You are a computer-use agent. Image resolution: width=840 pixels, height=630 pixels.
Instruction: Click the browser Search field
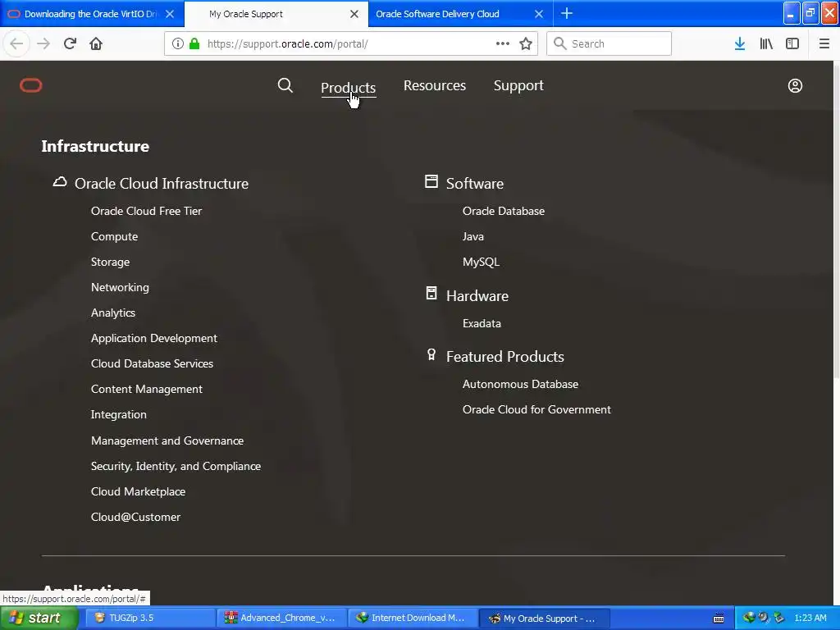[609, 44]
